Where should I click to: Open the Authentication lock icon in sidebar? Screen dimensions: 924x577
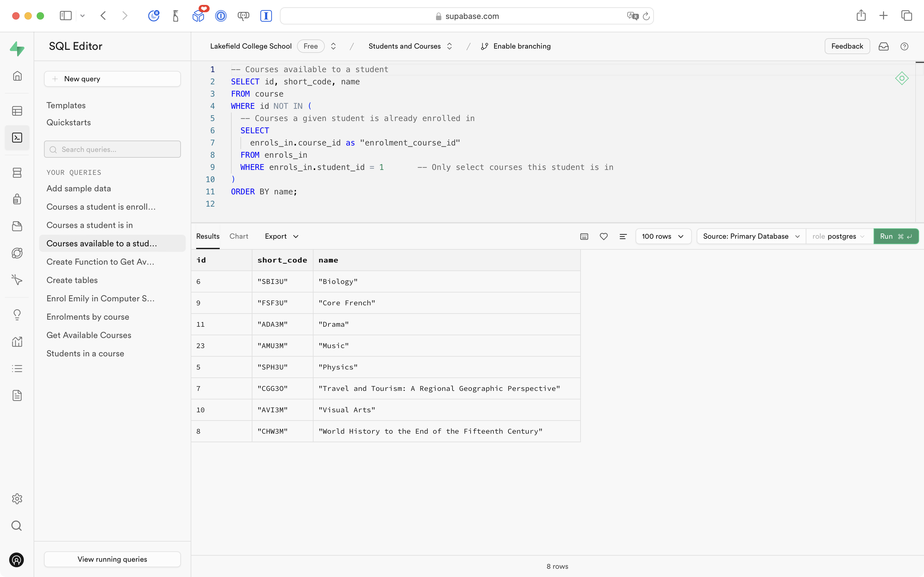pos(17,199)
